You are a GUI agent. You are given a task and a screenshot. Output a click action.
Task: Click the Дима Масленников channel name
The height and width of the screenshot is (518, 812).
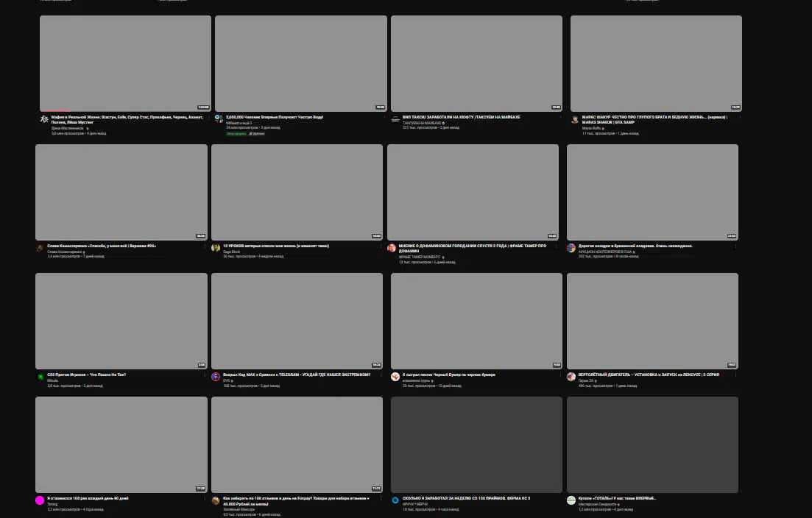67,128
